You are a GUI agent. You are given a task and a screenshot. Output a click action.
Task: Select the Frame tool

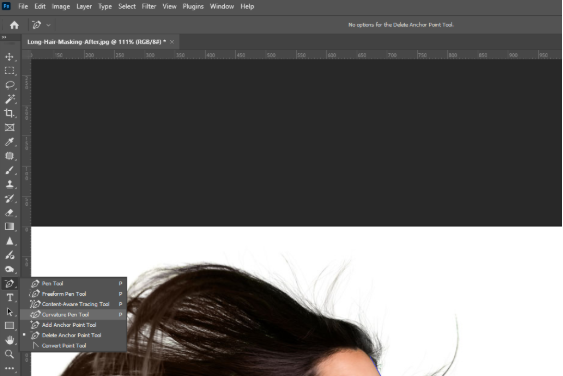coord(10,127)
